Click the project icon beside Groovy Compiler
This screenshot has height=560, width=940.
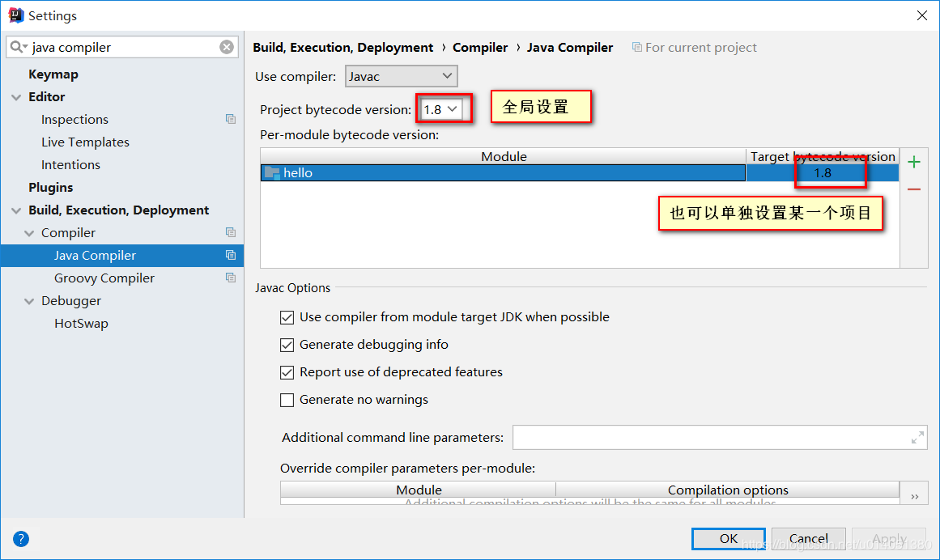[x=231, y=278]
